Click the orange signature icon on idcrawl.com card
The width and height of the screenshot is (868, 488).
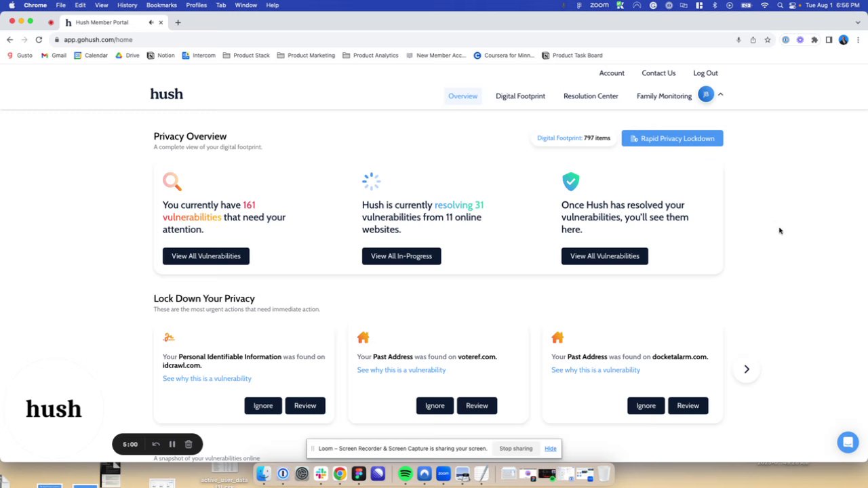coord(169,338)
